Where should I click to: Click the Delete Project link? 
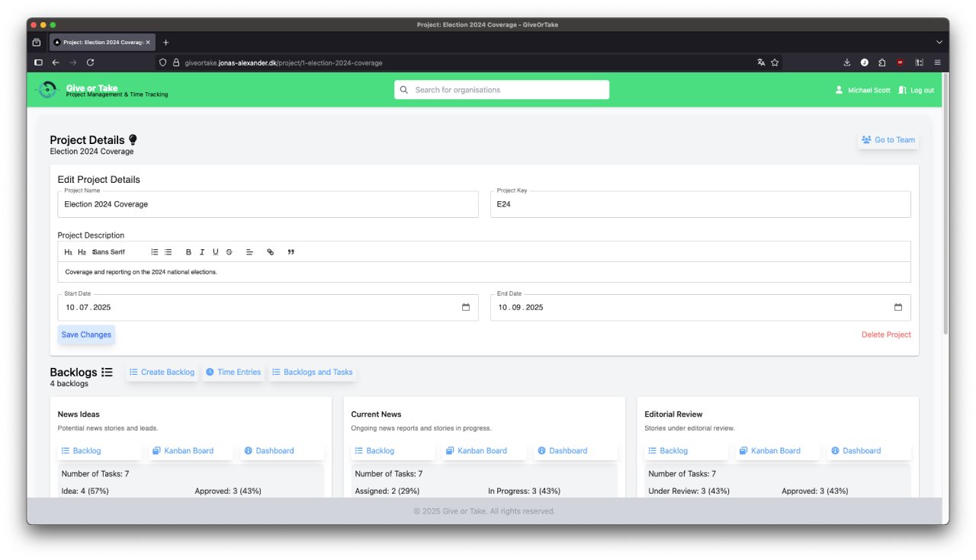point(886,334)
